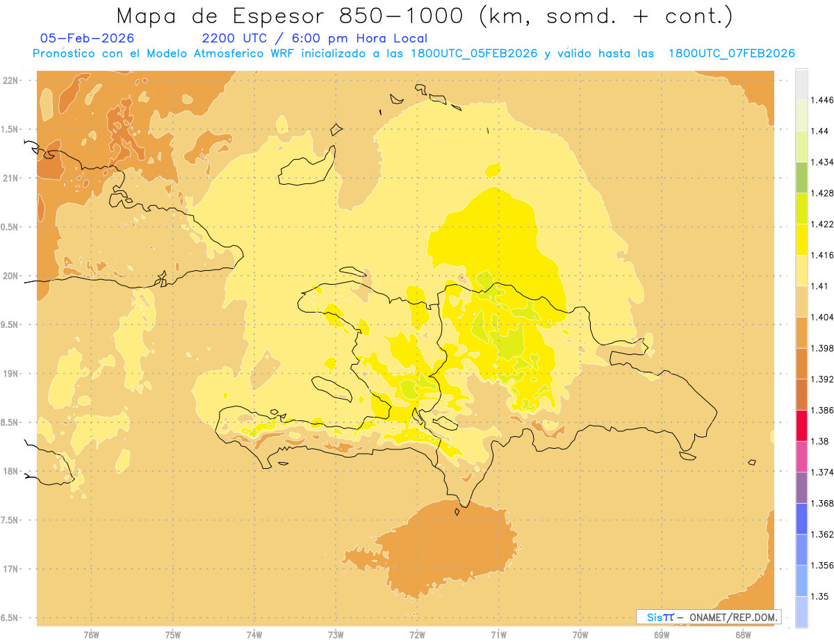The width and height of the screenshot is (834, 644).
Task: Click the 69W longitude label
Action: tap(661, 635)
